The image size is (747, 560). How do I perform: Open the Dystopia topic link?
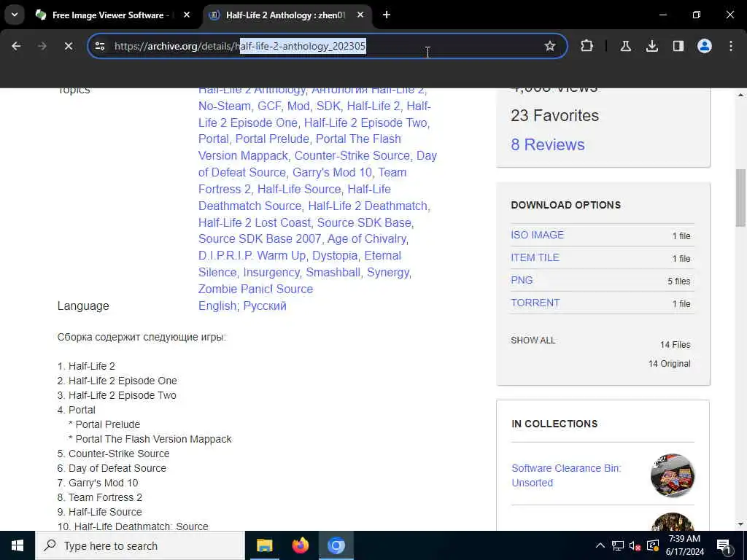click(x=335, y=256)
